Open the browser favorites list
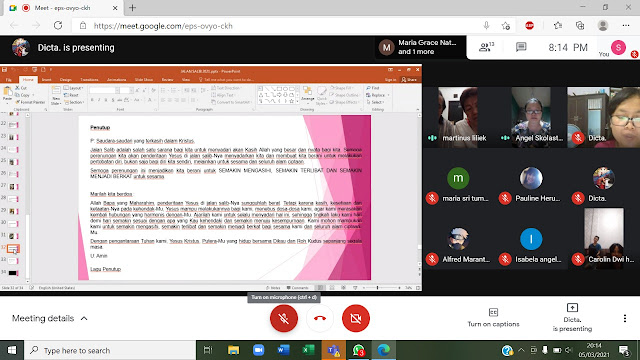The height and width of the screenshot is (360, 640). pos(558,26)
